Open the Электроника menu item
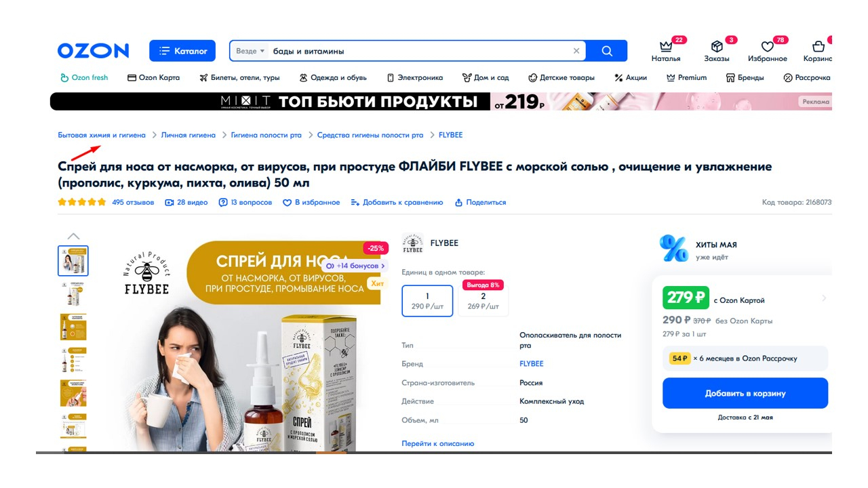Image resolution: width=868 pixels, height=488 pixels. pyautogui.click(x=414, y=78)
